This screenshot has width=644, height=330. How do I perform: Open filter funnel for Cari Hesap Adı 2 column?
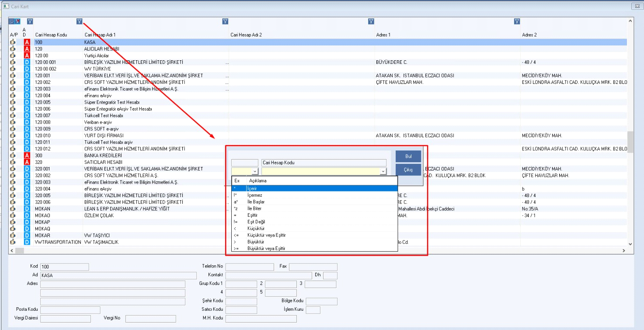371,21
